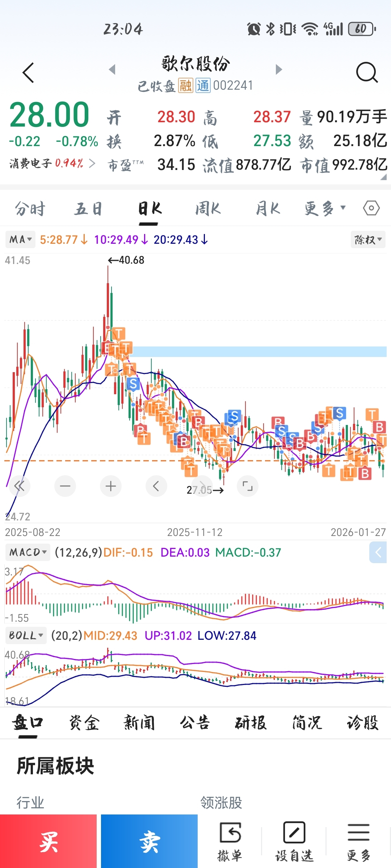
Task: Tap the 领涨股 column label
Action: 221,803
